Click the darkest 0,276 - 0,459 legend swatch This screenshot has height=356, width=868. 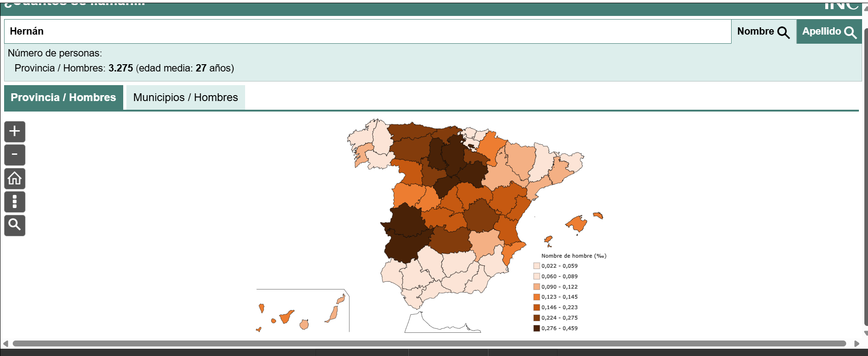pyautogui.click(x=537, y=328)
